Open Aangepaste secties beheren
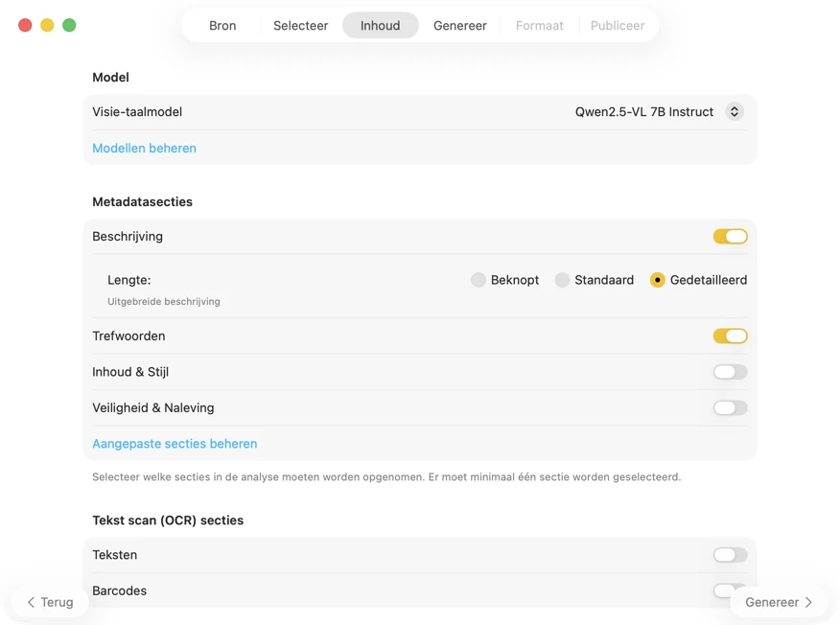 pos(175,443)
